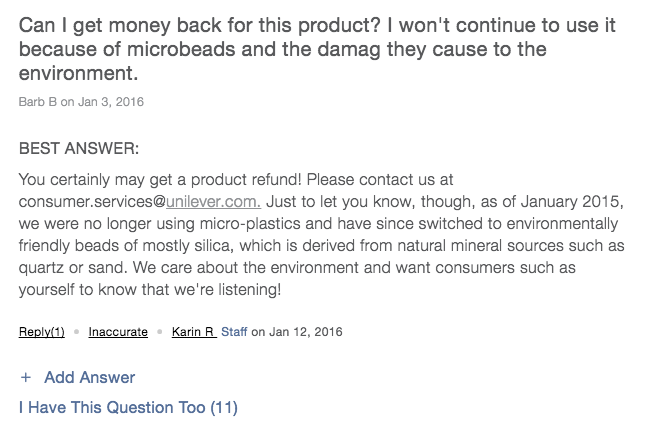This screenshot has height=430, width=651.
Task: Click the sentence We care about the environment
Action: click(x=295, y=265)
